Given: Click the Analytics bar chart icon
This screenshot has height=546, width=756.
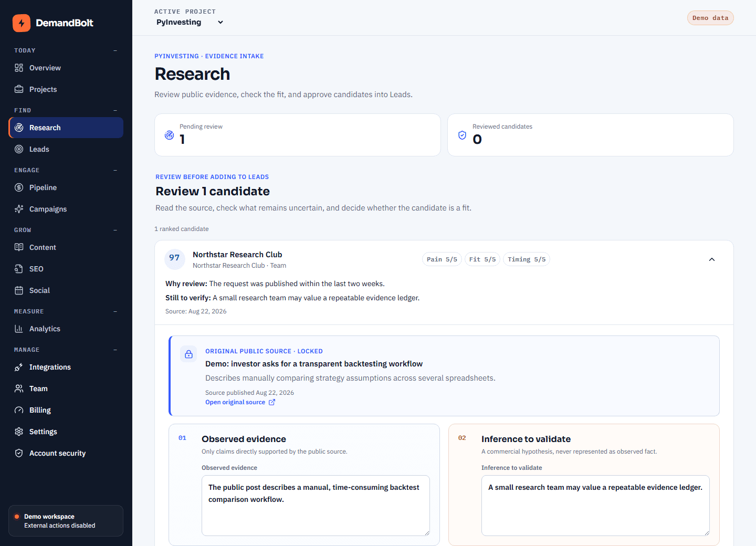Looking at the screenshot, I should point(19,329).
